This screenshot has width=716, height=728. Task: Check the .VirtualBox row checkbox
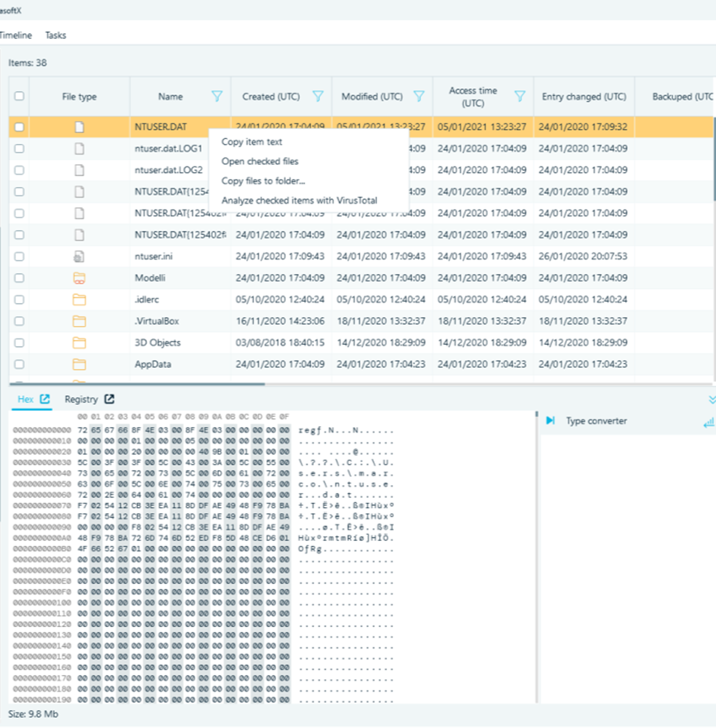[x=19, y=321]
